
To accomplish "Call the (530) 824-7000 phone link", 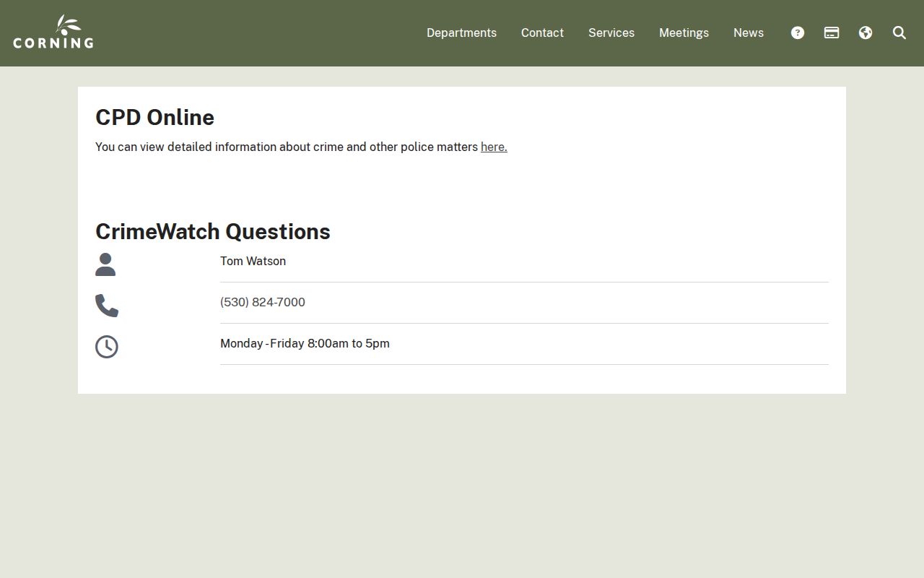I will pos(263,302).
